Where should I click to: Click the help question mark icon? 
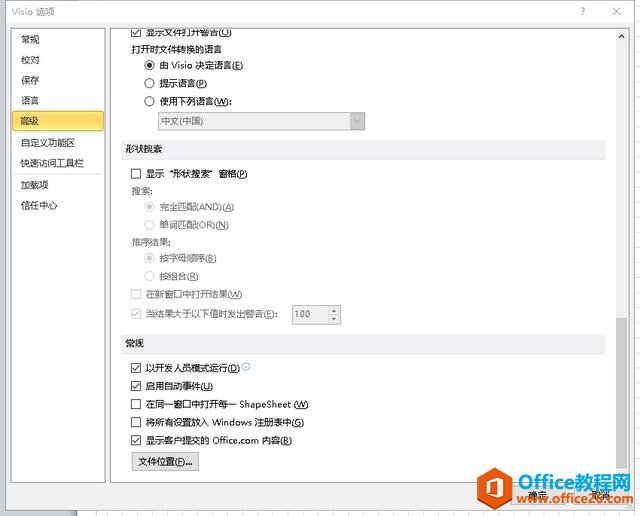(582, 11)
